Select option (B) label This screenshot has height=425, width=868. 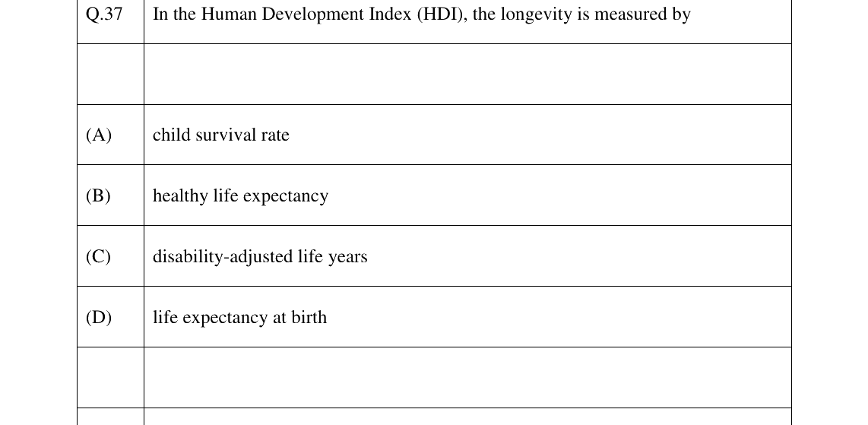[x=98, y=196]
